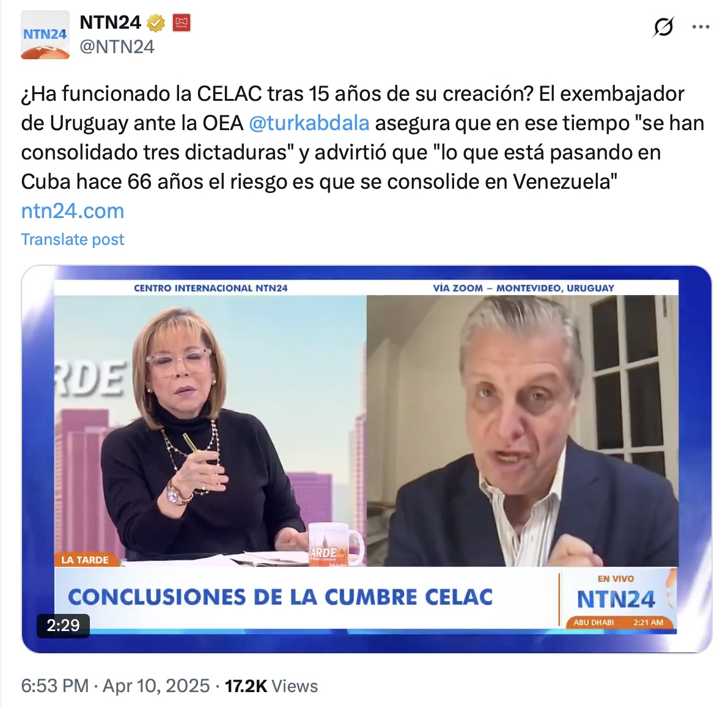Click the NTN24 logo in the video corner

616,599
